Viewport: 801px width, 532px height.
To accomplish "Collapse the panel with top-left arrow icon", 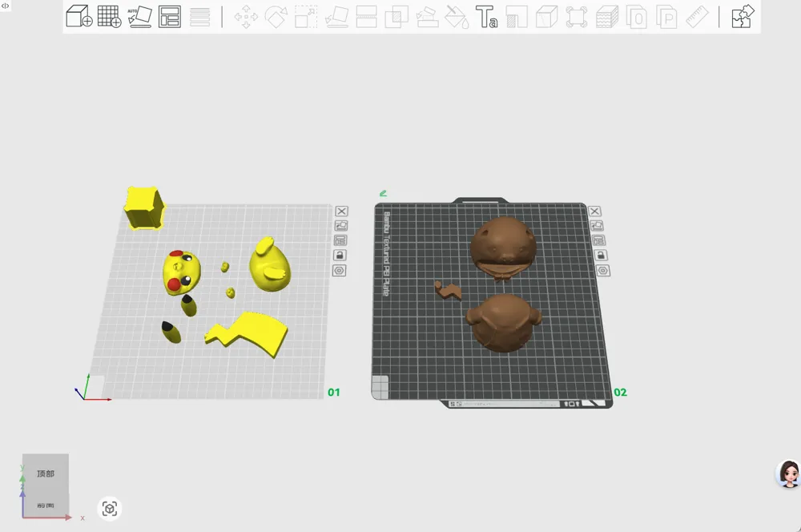I will [5, 6].
